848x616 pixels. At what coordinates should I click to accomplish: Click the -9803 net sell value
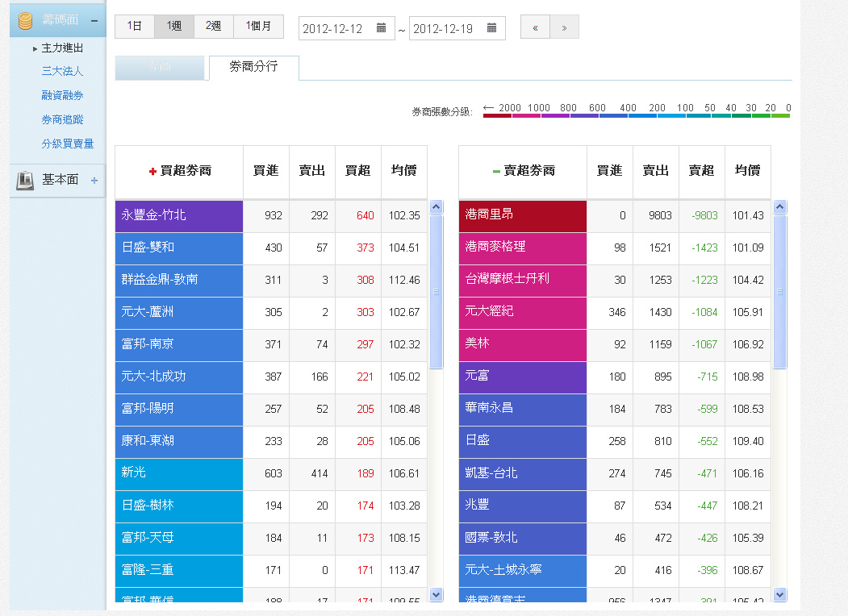point(704,215)
